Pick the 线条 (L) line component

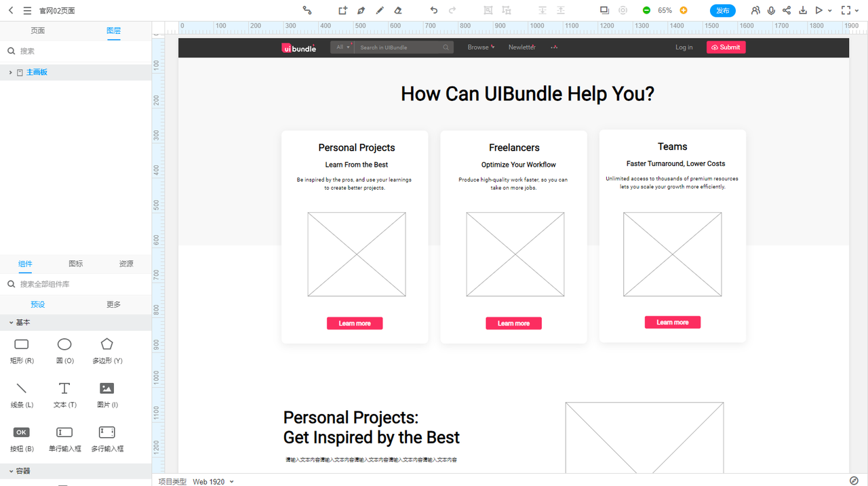coord(22,395)
